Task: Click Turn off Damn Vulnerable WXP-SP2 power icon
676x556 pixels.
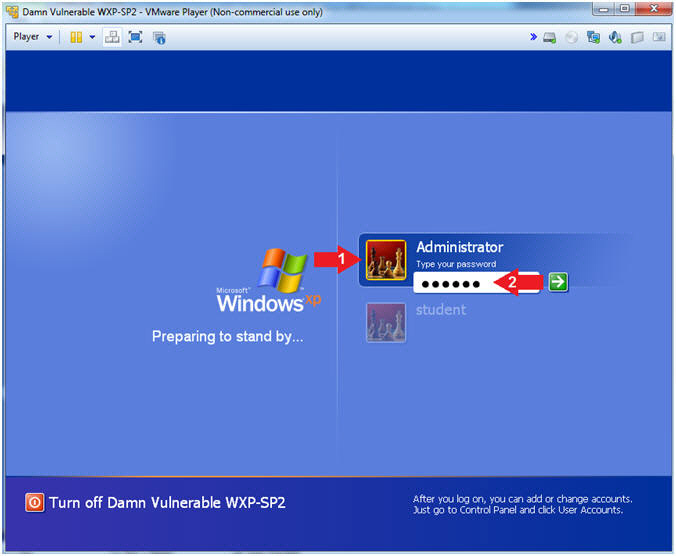Action: (34, 503)
